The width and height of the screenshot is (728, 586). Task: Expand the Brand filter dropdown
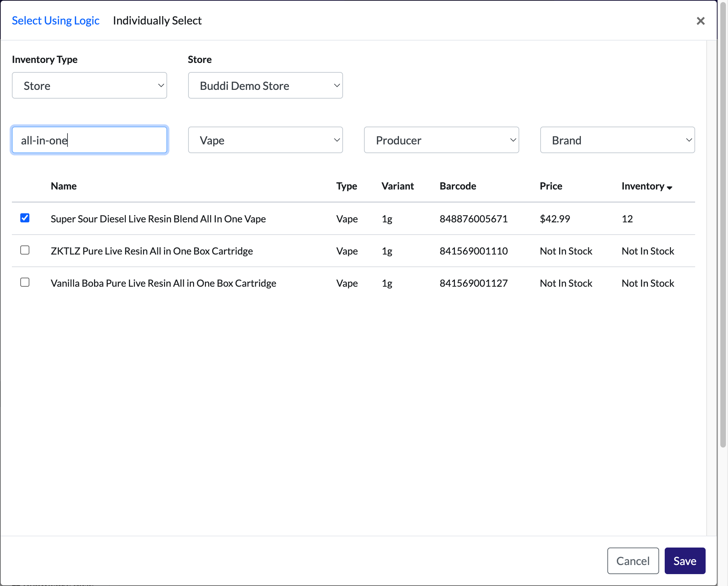click(x=618, y=140)
